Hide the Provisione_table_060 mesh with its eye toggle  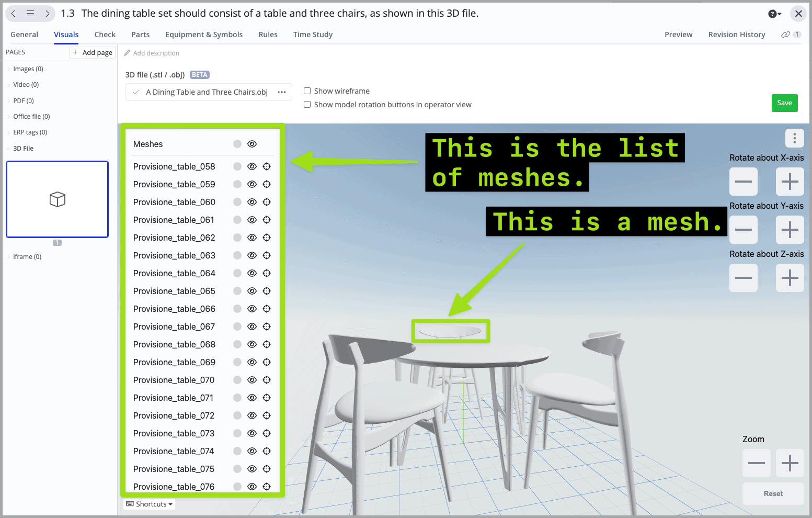pos(251,202)
